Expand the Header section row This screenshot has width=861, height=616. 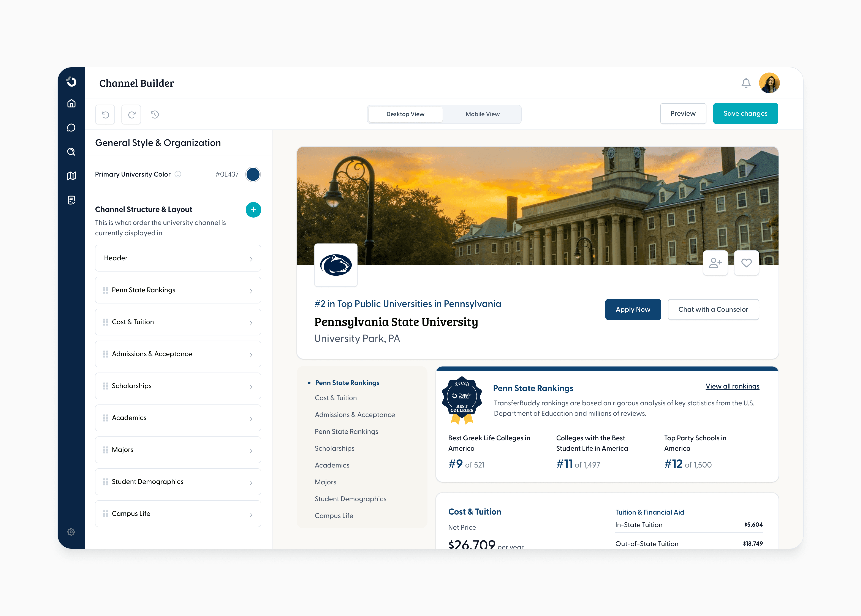click(178, 258)
